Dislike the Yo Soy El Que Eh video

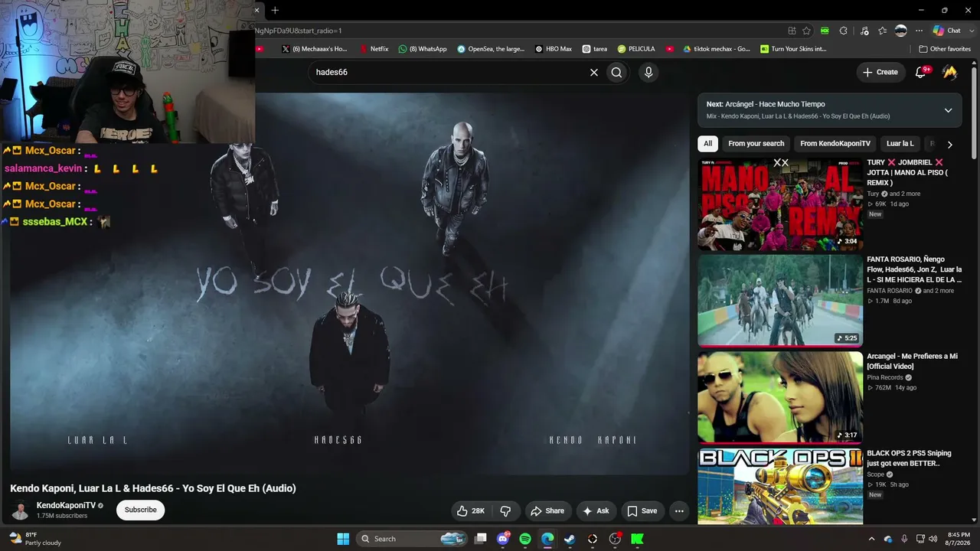tap(505, 511)
